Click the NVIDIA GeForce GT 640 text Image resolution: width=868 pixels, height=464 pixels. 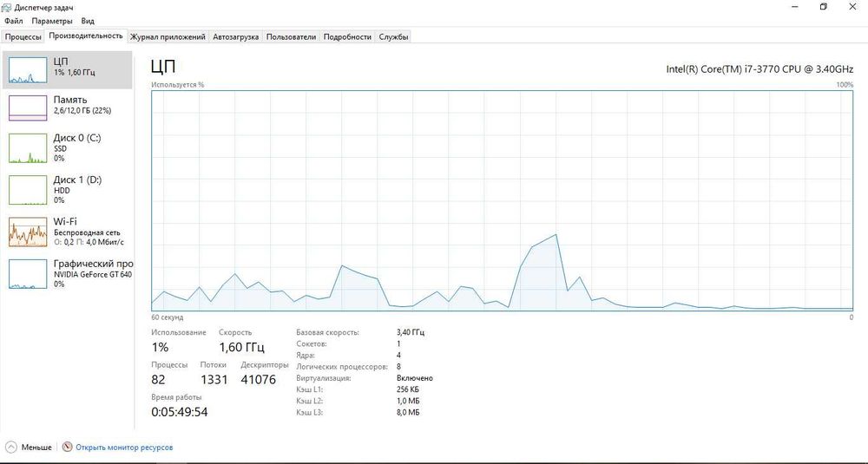[93, 274]
